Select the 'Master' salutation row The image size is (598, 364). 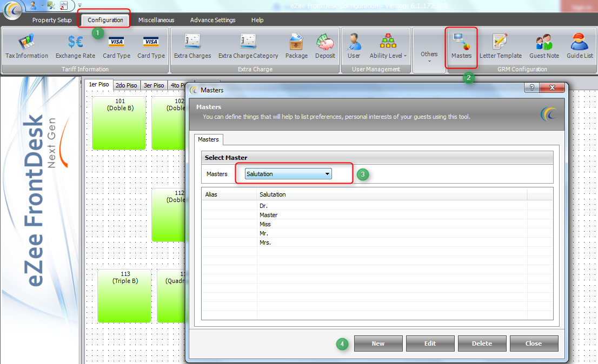[x=377, y=215]
